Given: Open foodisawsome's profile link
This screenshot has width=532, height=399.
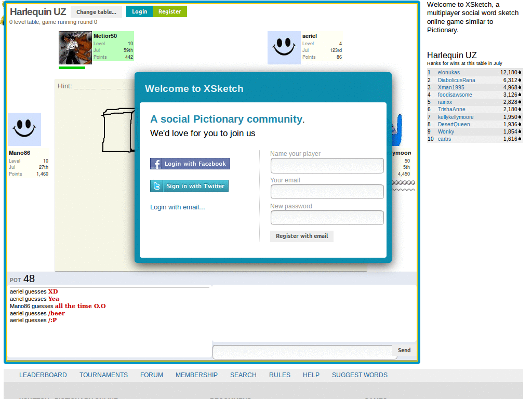Looking at the screenshot, I should (x=455, y=95).
